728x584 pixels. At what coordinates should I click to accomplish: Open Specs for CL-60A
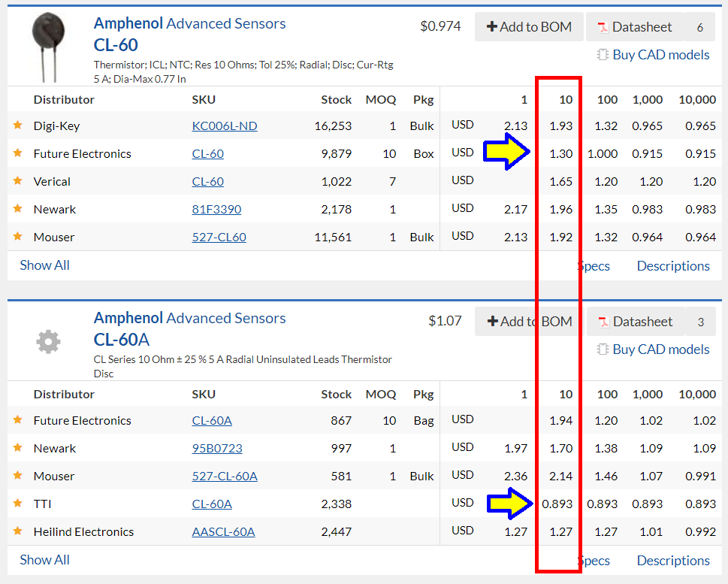tap(594, 561)
